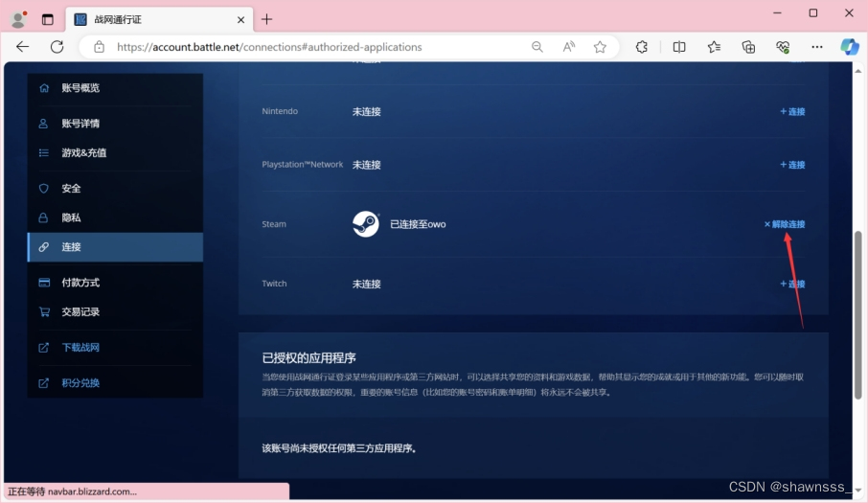Go back to the previous page
This screenshot has height=503, width=868.
point(23,47)
